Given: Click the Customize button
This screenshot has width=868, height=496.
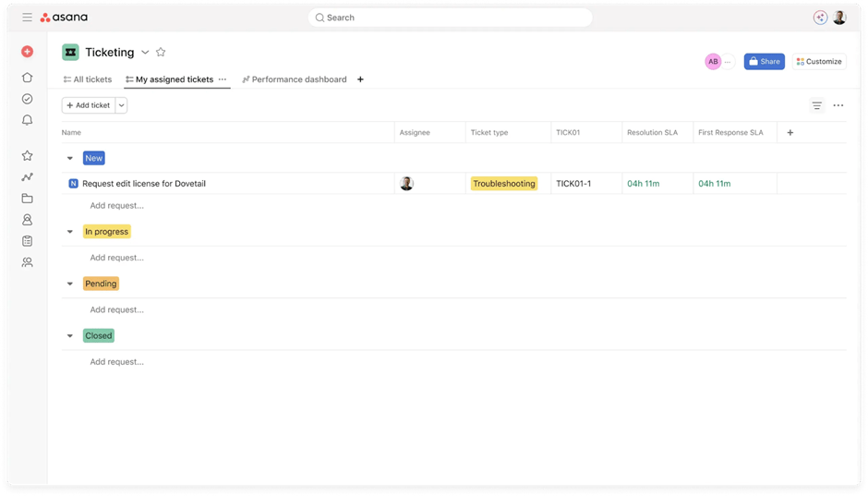Looking at the screenshot, I should tap(819, 62).
